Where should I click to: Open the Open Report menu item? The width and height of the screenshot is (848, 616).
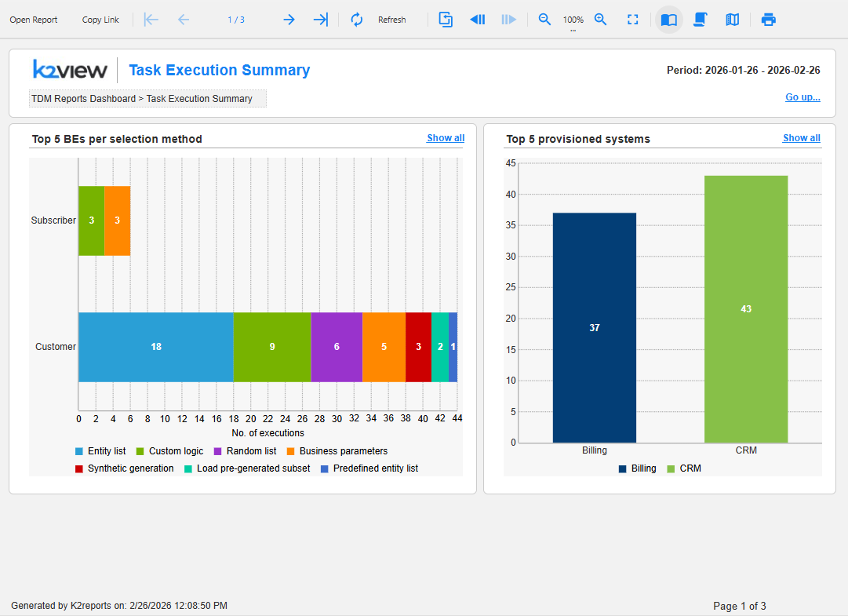tap(34, 20)
